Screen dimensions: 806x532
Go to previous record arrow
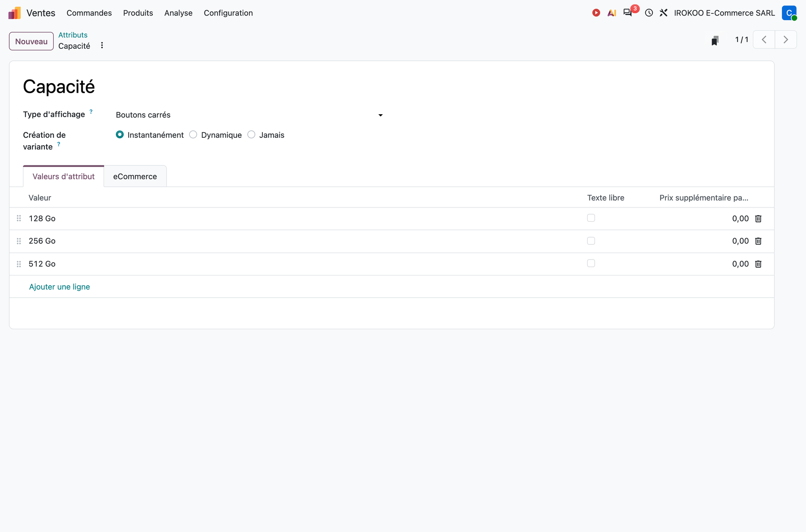tap(764, 40)
